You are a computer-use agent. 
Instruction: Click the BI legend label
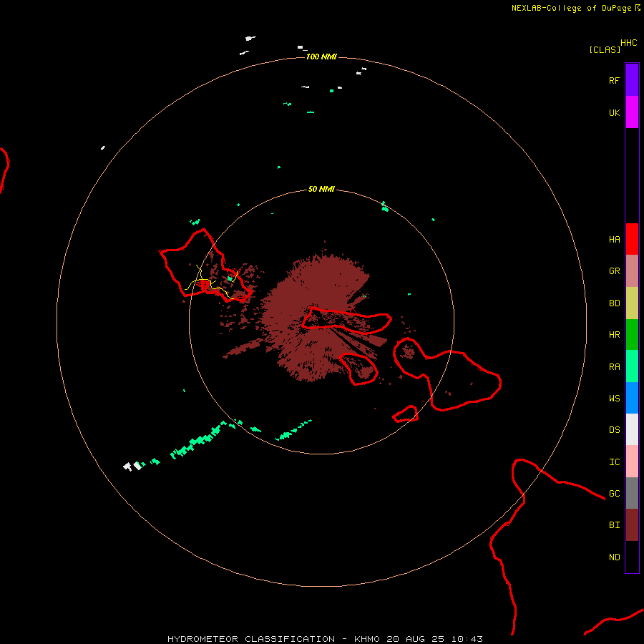614,525
